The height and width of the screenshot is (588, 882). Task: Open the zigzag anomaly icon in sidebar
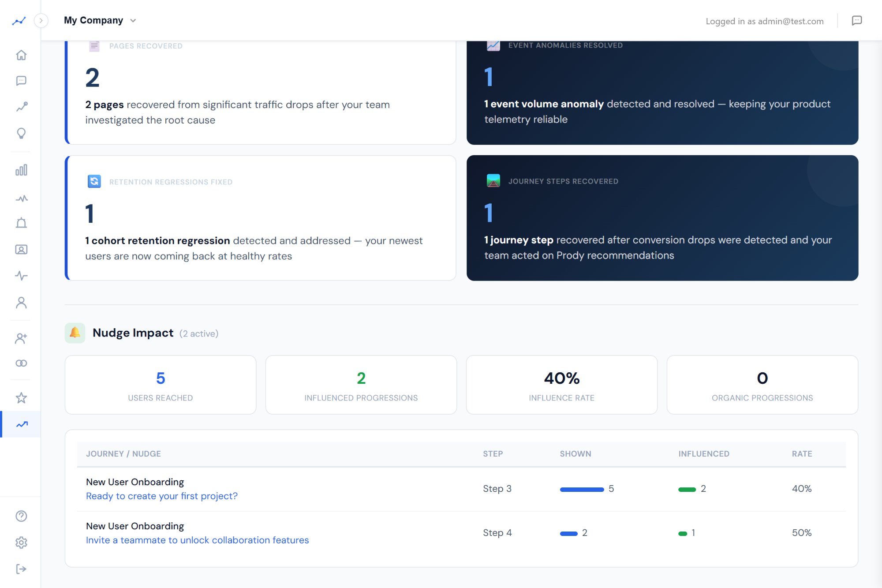tap(21, 198)
